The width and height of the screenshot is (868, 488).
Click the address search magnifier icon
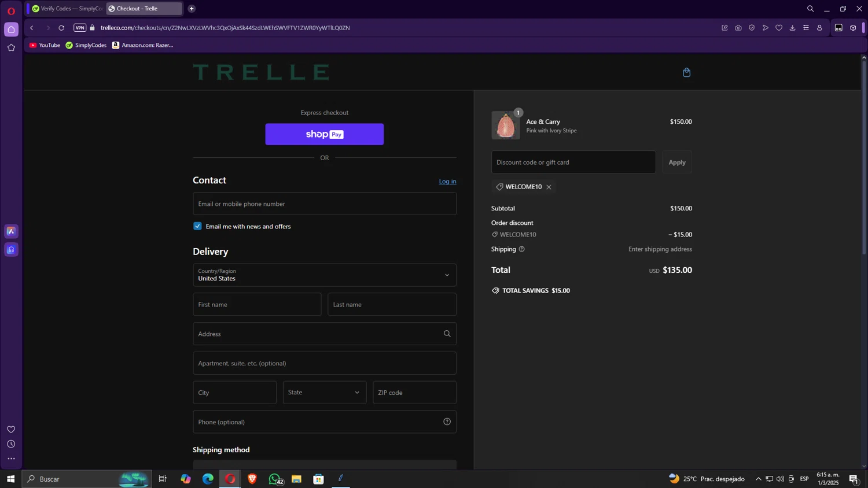pyautogui.click(x=447, y=334)
